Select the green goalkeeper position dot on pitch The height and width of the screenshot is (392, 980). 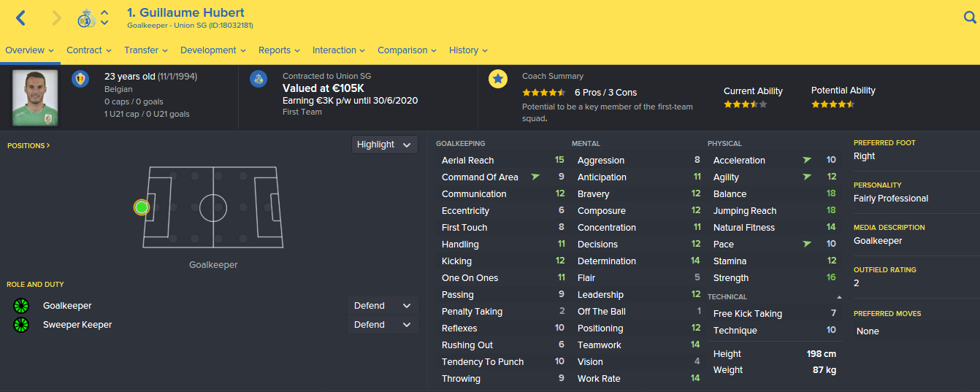[142, 207]
